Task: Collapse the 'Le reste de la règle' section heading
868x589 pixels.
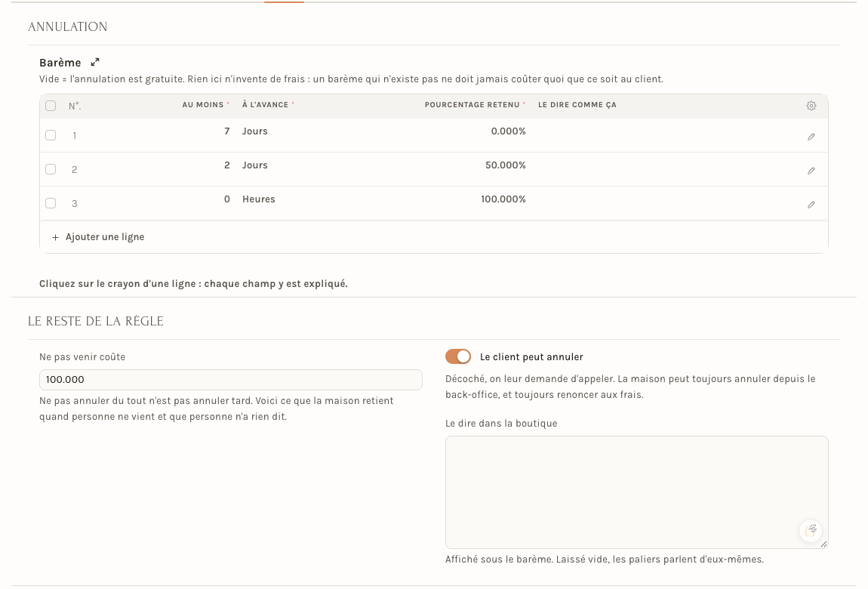Action: (96, 321)
